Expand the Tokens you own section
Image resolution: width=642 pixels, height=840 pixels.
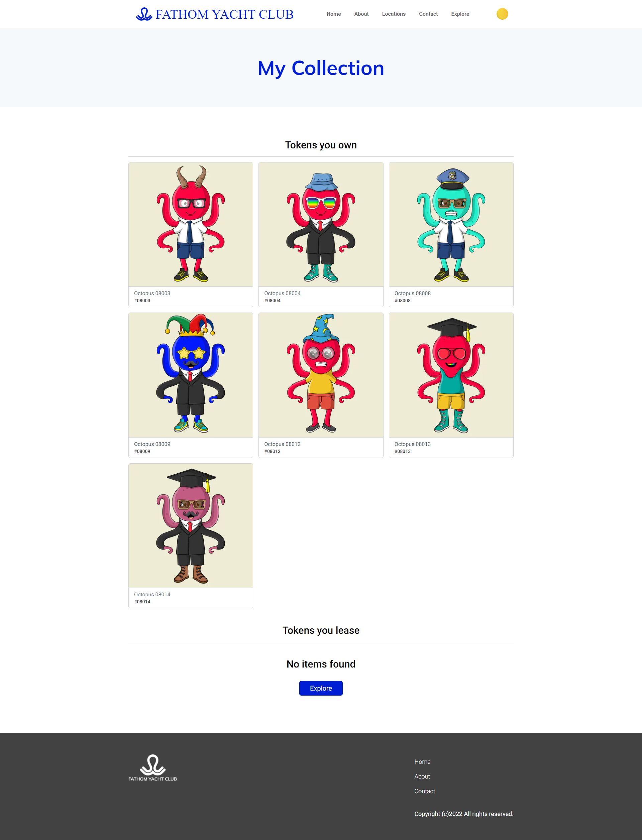321,145
